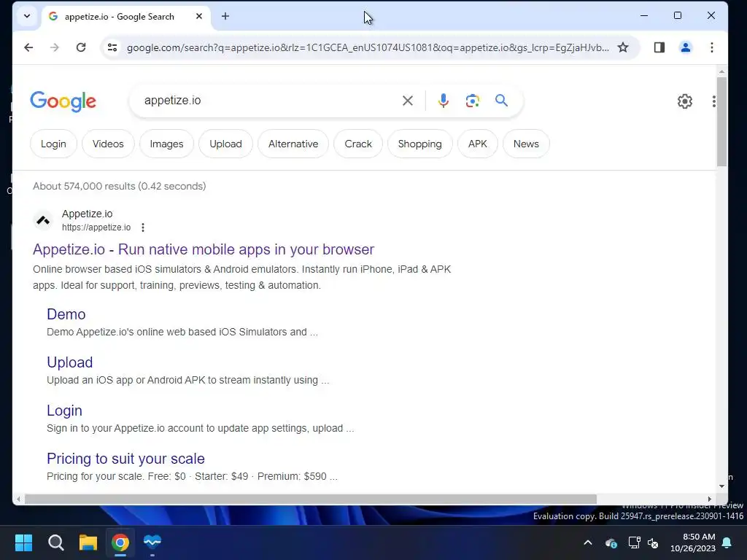The height and width of the screenshot is (560, 747).
Task: Click the horizontal scrollbar thumb
Action: tap(311, 499)
